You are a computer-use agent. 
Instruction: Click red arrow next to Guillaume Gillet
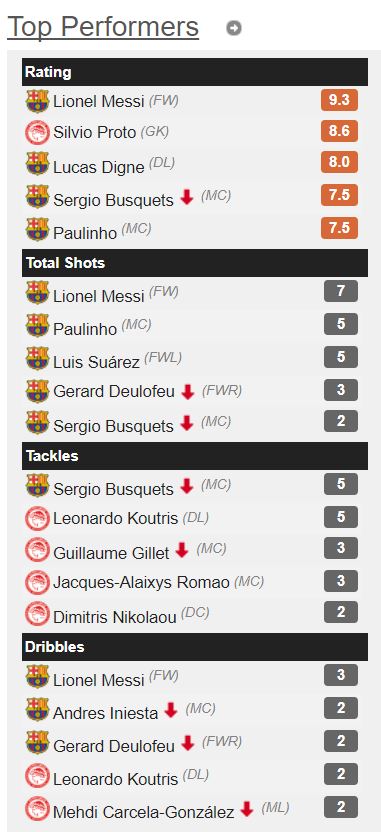point(182,550)
